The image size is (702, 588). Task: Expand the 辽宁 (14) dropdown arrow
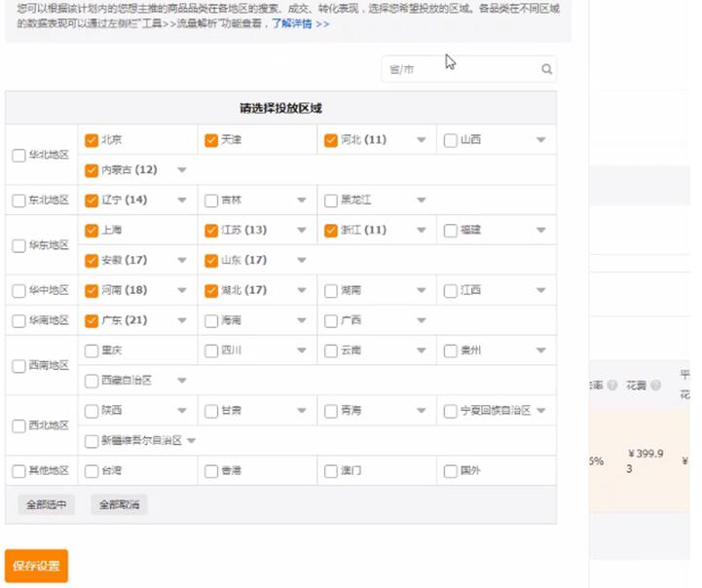pyautogui.click(x=182, y=200)
